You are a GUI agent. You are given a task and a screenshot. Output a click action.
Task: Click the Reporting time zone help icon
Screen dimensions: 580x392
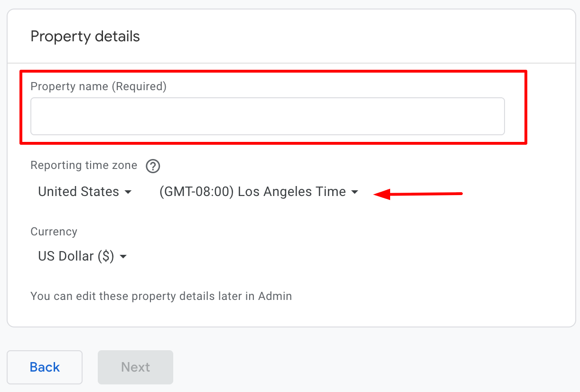tap(153, 167)
